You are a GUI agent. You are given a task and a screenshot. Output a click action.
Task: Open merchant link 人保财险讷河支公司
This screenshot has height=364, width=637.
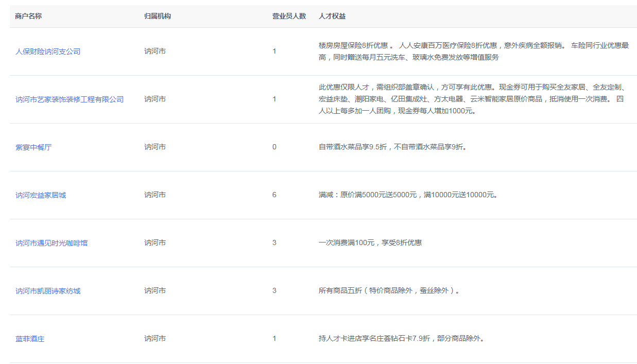[48, 51]
